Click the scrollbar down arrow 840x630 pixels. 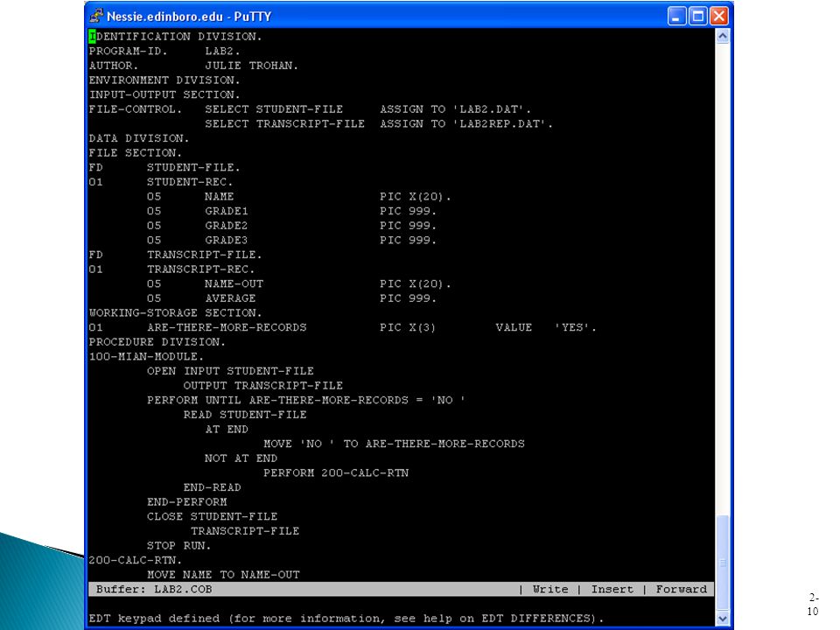pyautogui.click(x=722, y=619)
